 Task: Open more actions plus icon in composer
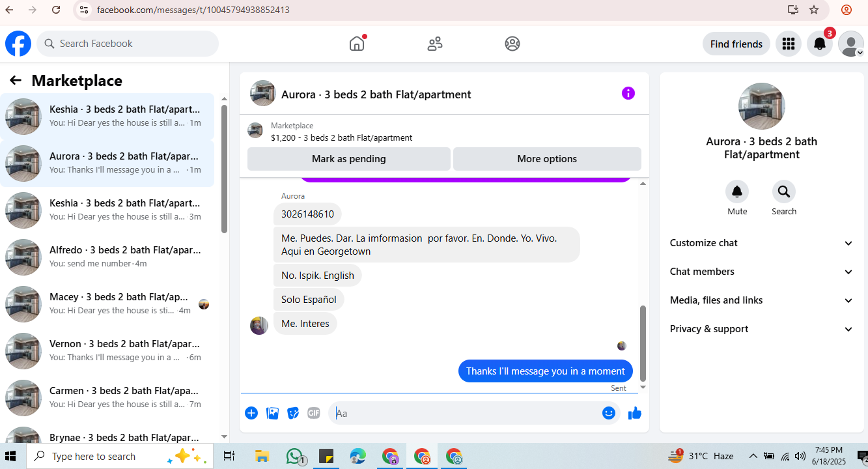(251, 413)
